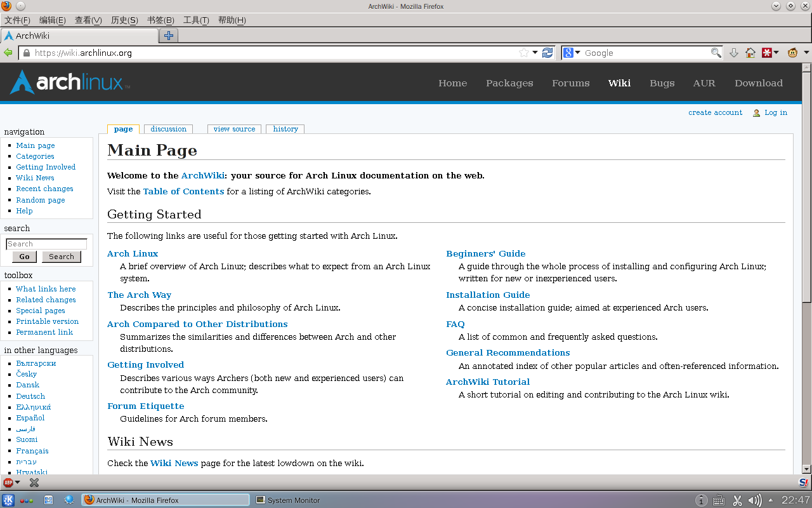Open the 帮助(H) menu
This screenshot has height=508, width=812.
[232, 20]
